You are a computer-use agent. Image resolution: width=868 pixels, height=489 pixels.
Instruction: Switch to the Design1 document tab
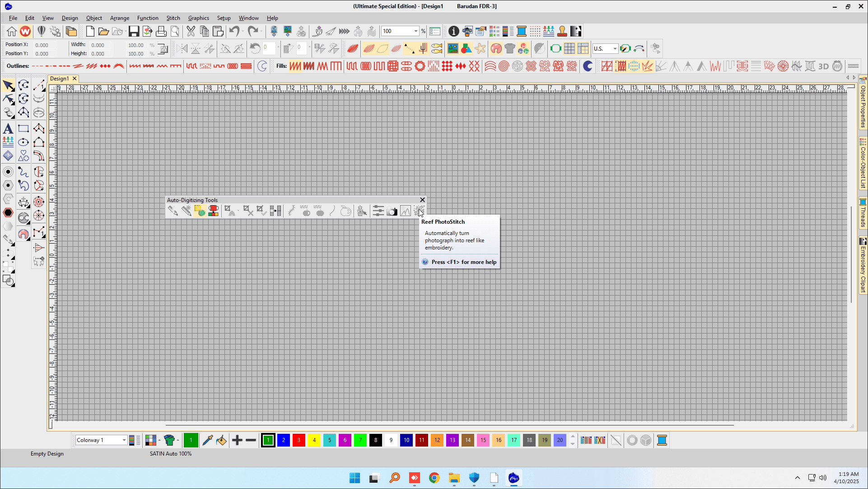pyautogui.click(x=59, y=78)
